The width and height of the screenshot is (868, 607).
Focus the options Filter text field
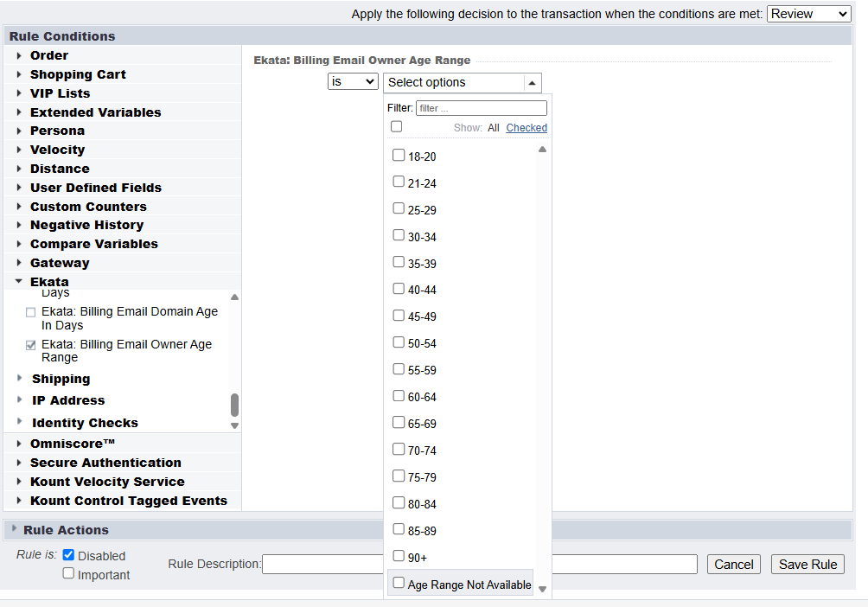pos(482,108)
